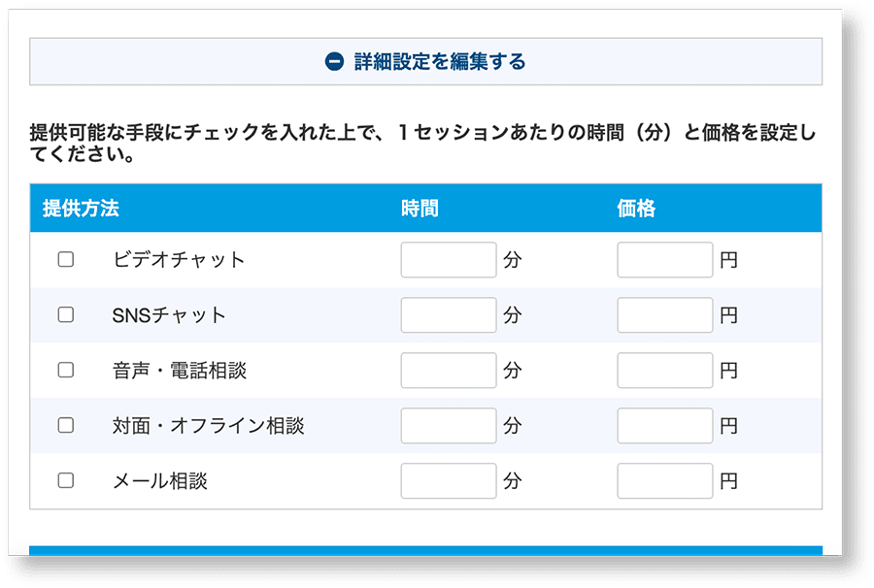Click the 提供方法 column header

coord(81,209)
